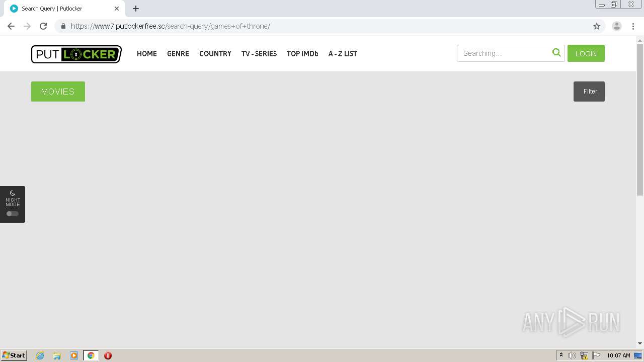
Task: Click browser Forward arrow
Action: 27,26
